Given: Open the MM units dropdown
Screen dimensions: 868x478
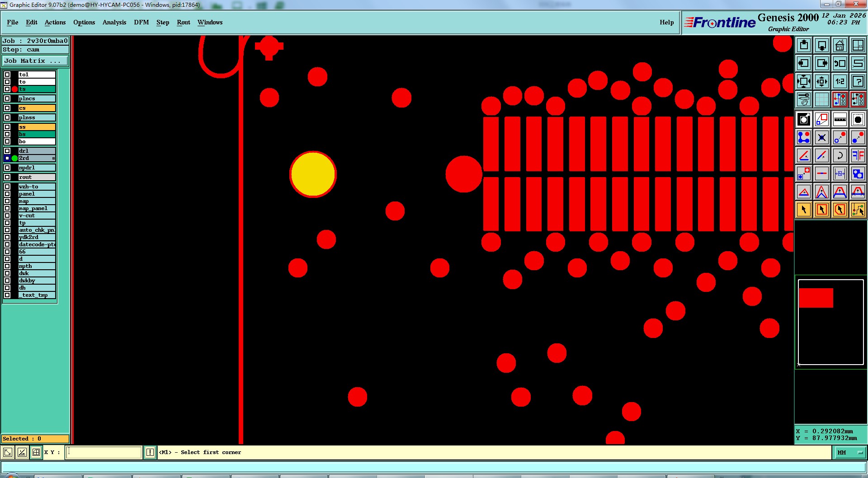Looking at the screenshot, I should (x=850, y=452).
